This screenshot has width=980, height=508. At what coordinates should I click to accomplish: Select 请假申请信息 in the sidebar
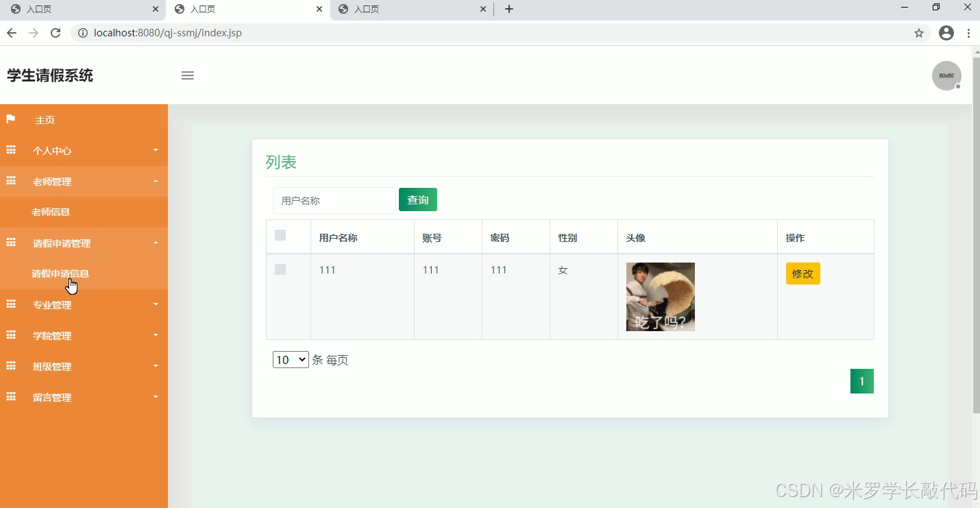pyautogui.click(x=60, y=273)
